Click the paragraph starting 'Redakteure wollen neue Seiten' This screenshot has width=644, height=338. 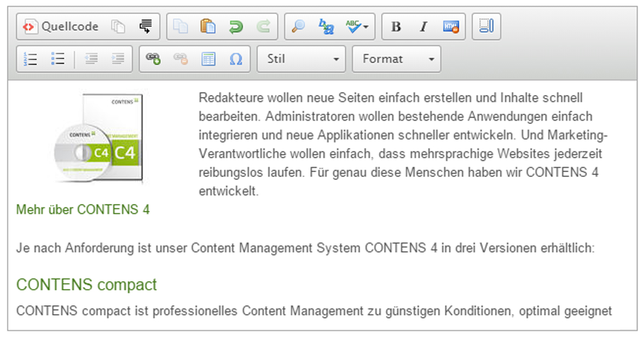[402, 144]
